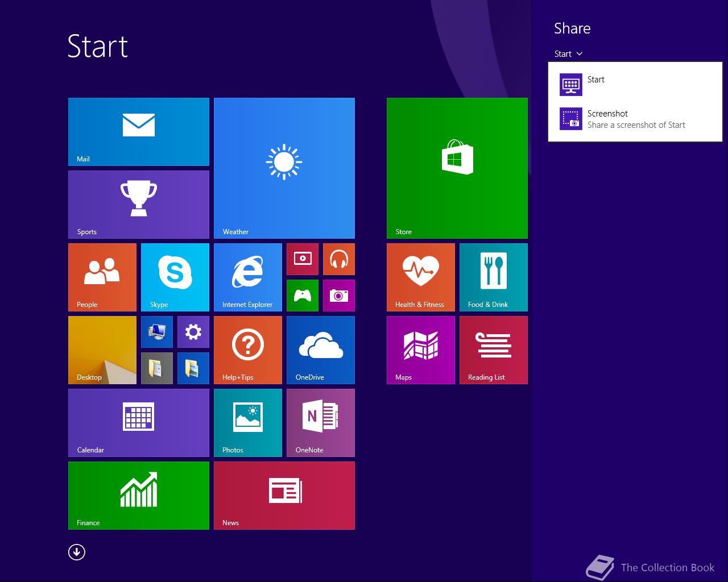Open the Food & Drink tile
Viewport: 728px width, 582px height.
coord(494,277)
